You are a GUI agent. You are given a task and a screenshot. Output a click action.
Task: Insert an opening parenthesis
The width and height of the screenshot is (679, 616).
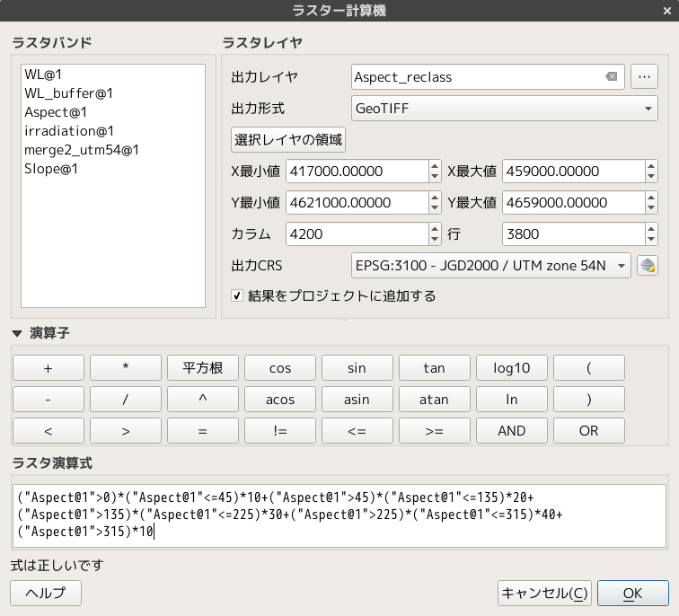click(x=589, y=368)
